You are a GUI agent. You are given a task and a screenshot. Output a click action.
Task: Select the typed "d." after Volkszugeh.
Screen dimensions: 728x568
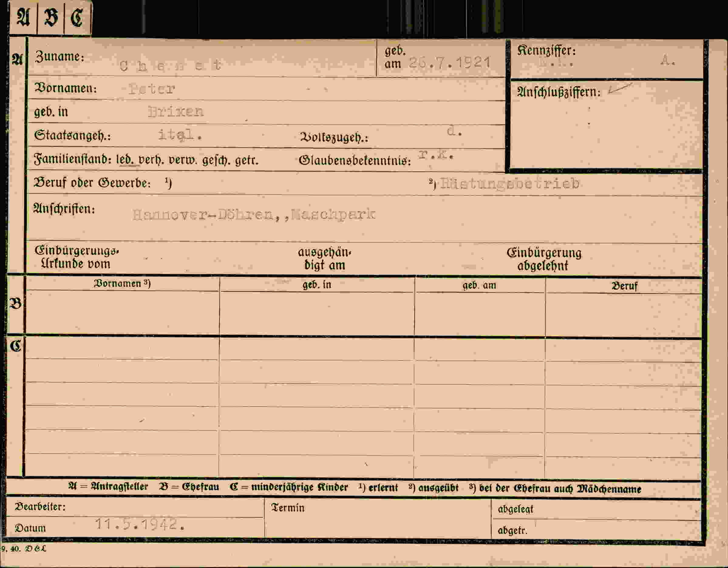pyautogui.click(x=455, y=131)
